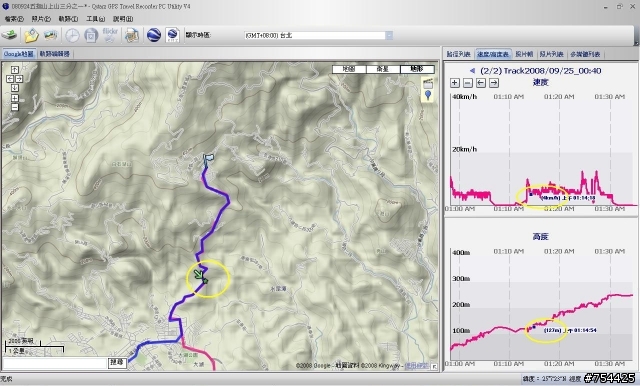Shift the chart right with the right-arrow button

[494, 83]
